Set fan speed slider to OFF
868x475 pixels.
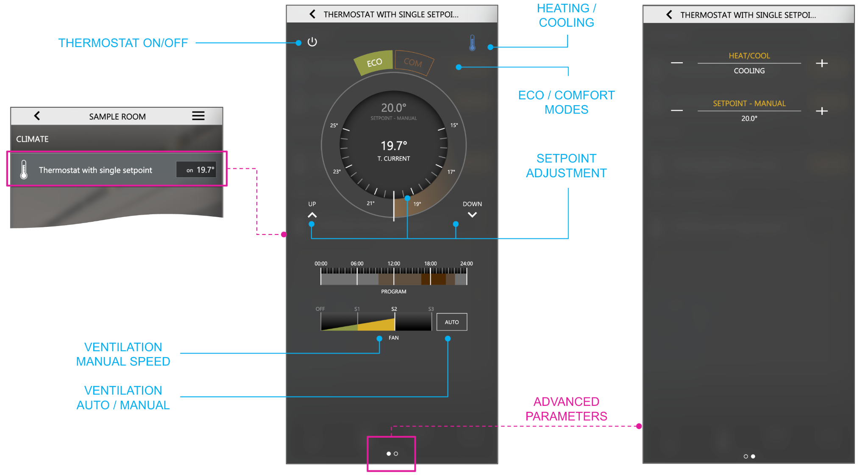pyautogui.click(x=321, y=321)
